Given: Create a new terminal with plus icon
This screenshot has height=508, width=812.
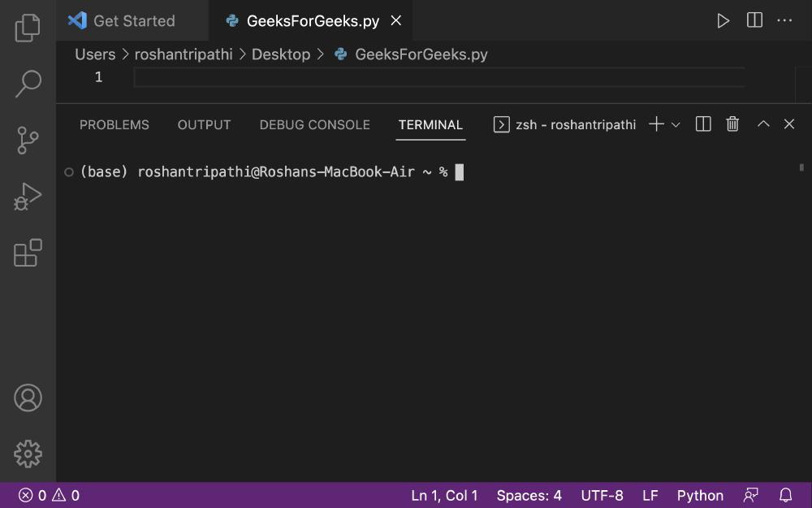Looking at the screenshot, I should click(656, 124).
